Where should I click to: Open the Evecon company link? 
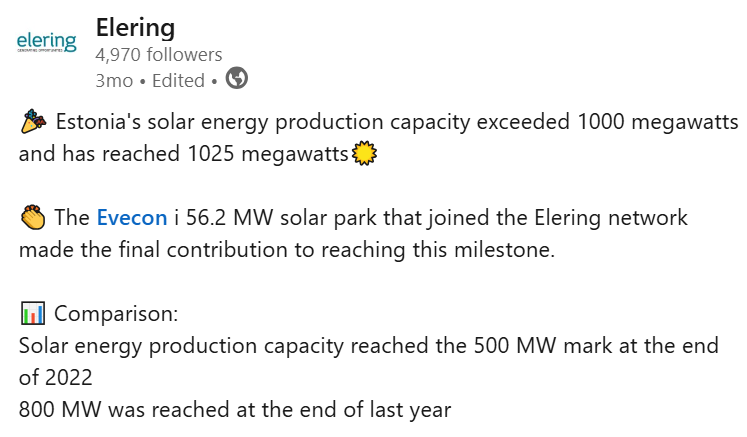tap(131, 218)
